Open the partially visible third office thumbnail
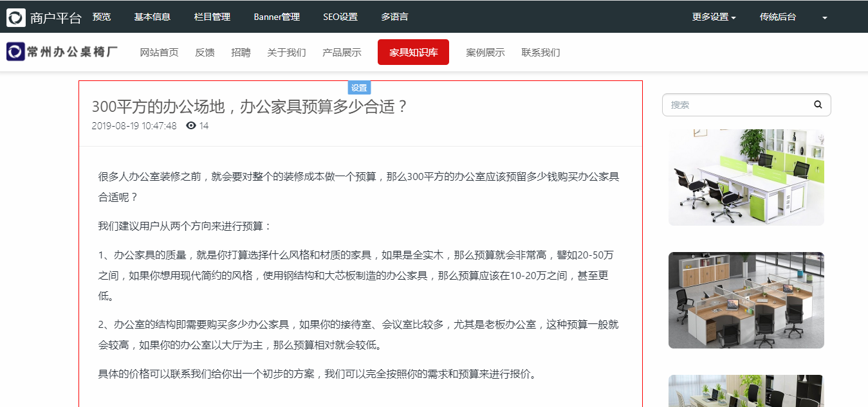This screenshot has height=407, width=868. (x=746, y=391)
